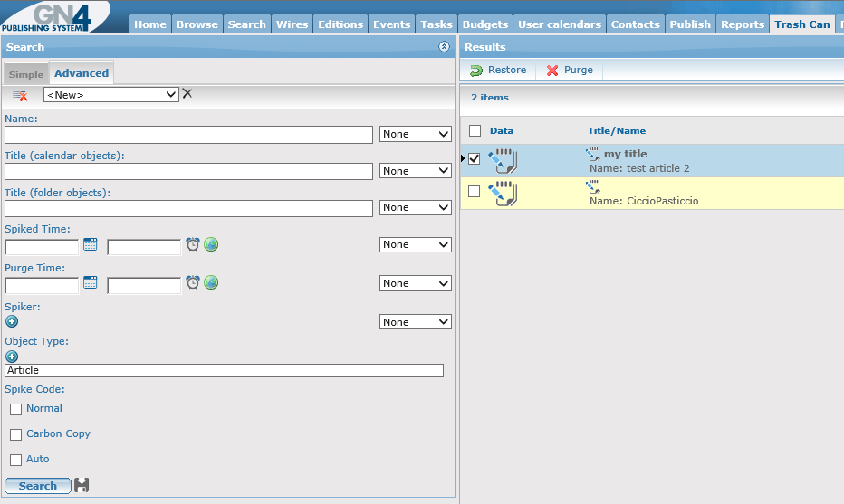Open Title (folder objects) None dropdown

(415, 207)
